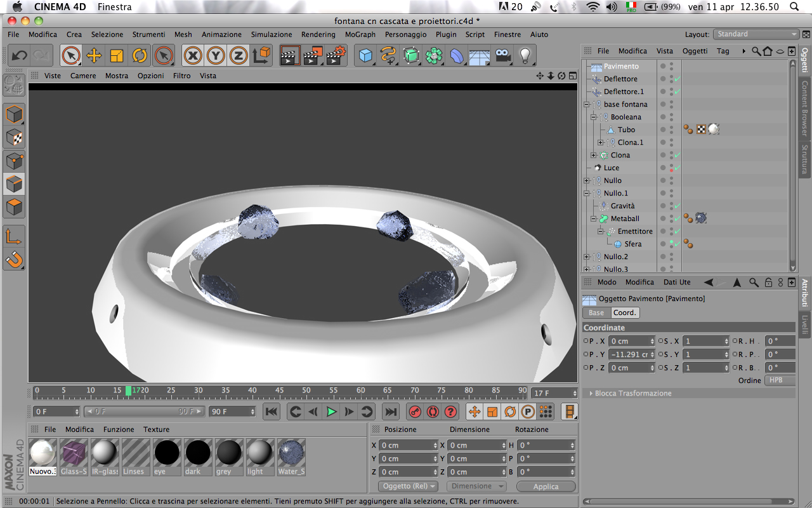Open the Oggetto (Rel) dropdown

pos(409,486)
